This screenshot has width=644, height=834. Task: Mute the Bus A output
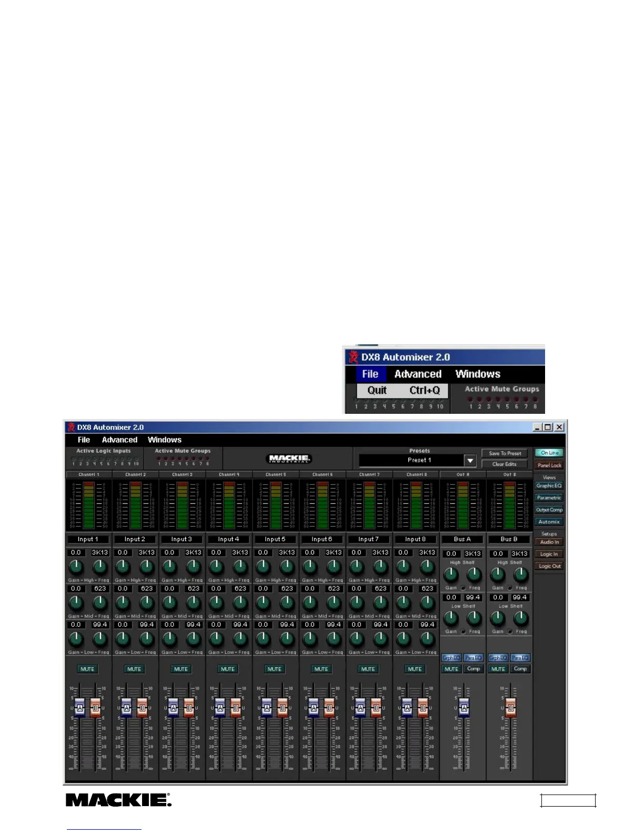click(451, 669)
